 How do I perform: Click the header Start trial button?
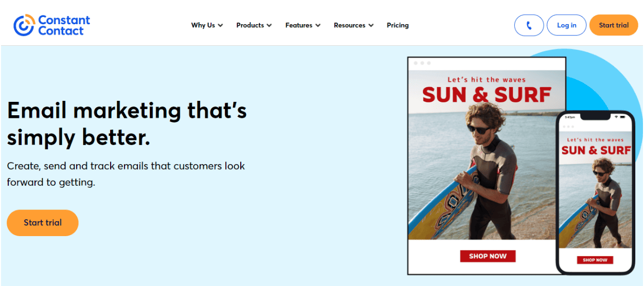[614, 25]
